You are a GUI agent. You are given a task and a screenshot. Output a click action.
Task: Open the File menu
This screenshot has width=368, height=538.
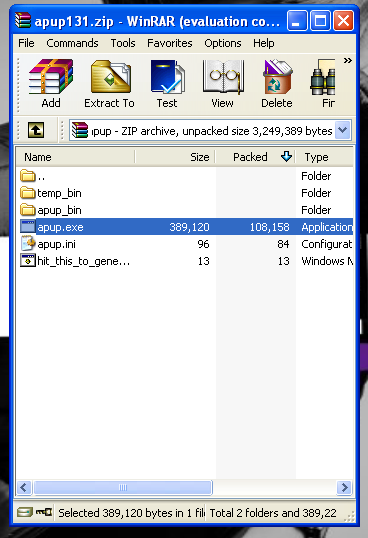(x=26, y=43)
